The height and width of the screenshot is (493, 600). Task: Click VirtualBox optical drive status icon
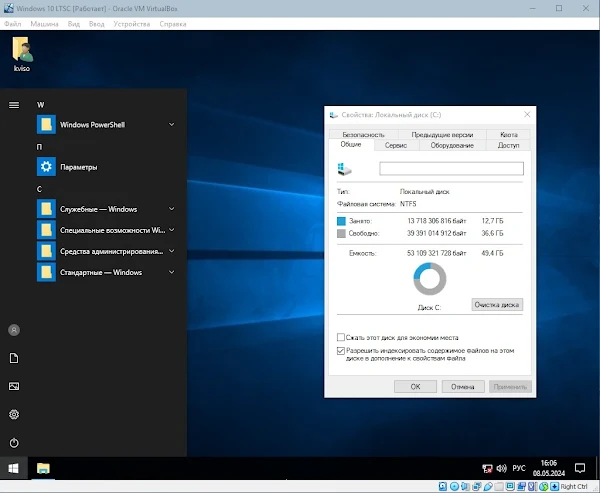(454, 486)
